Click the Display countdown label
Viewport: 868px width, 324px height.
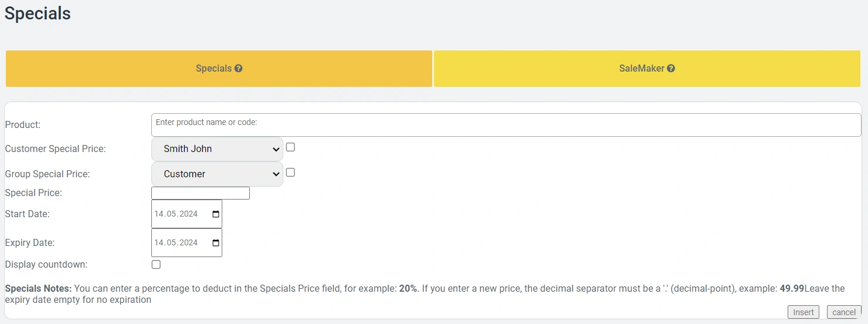click(46, 265)
